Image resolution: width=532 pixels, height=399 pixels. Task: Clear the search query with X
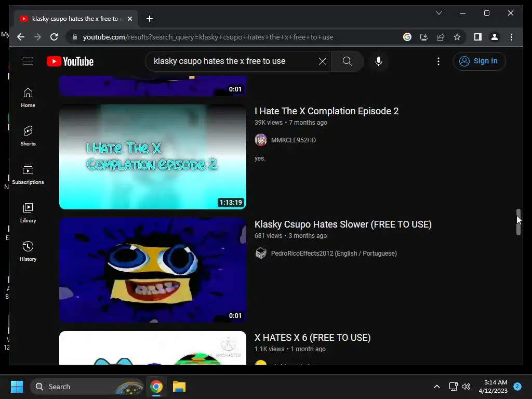[322, 61]
